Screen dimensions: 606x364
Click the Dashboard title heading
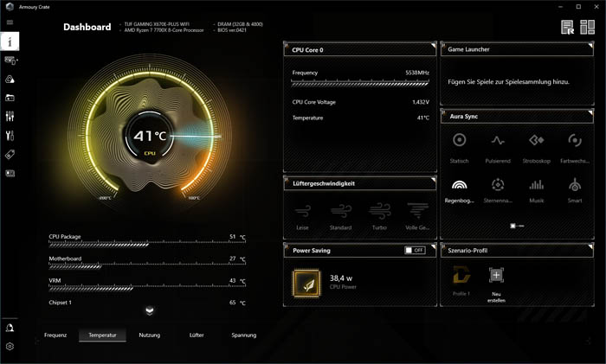(87, 27)
